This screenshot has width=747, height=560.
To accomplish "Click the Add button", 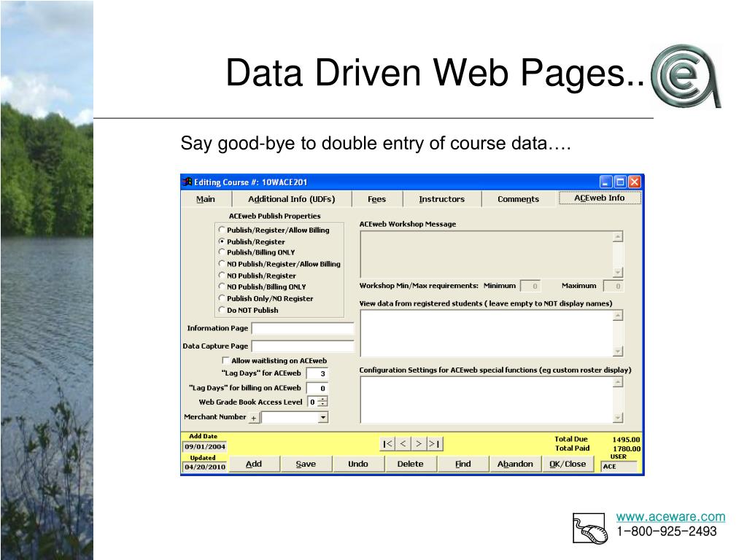I will (254, 464).
